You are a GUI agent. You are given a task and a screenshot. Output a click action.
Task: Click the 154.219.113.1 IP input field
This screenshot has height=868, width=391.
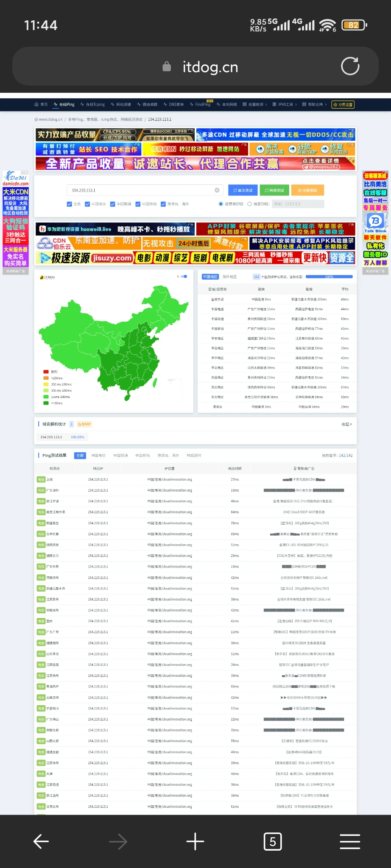click(x=140, y=190)
